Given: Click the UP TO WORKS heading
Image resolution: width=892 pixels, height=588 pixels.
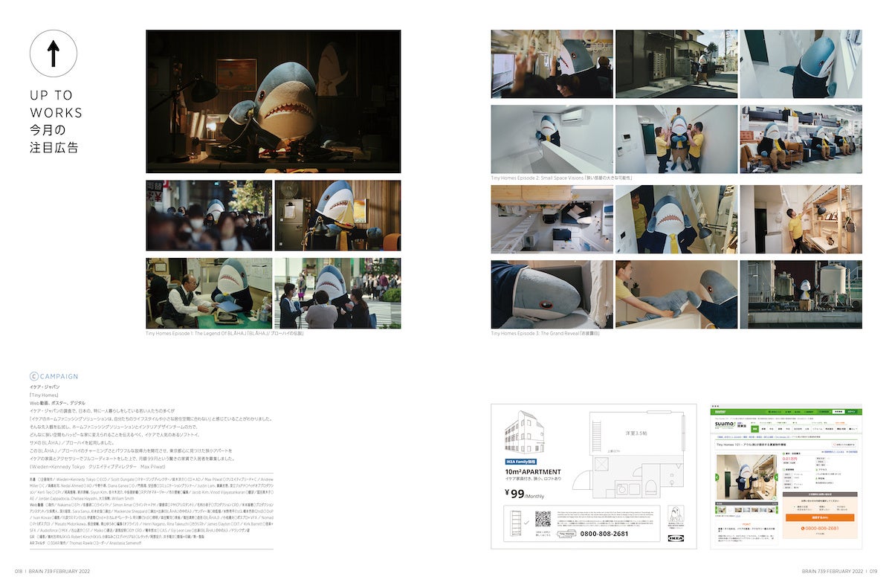Looking at the screenshot, I should click(56, 104).
